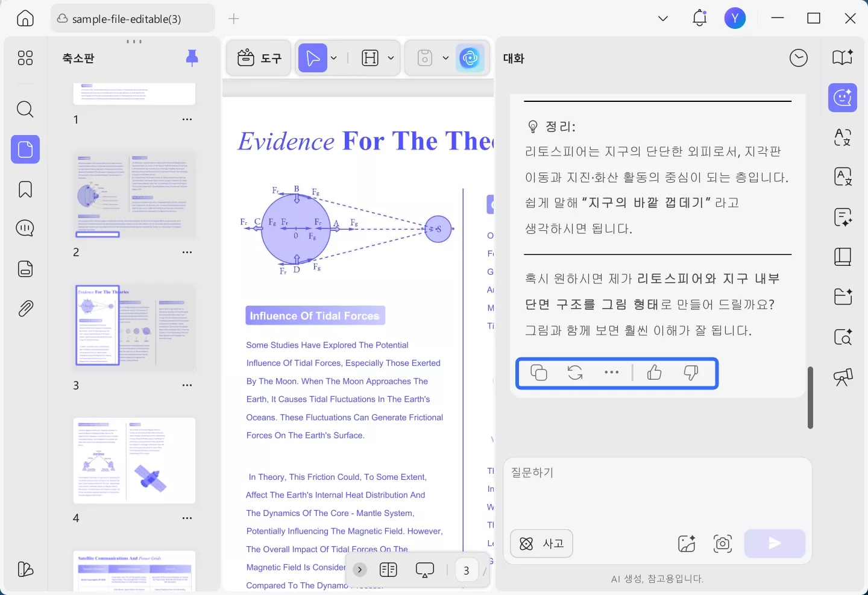Viewport: 868px width, 595px height.
Task: Expand the selection tool dropdown arrow
Action: [334, 58]
